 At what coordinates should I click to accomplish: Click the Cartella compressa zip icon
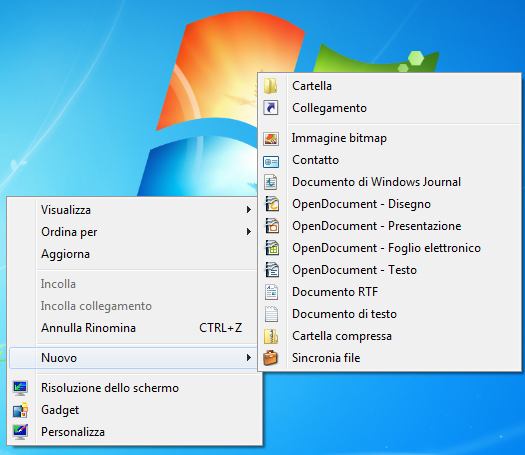pyautogui.click(x=271, y=336)
